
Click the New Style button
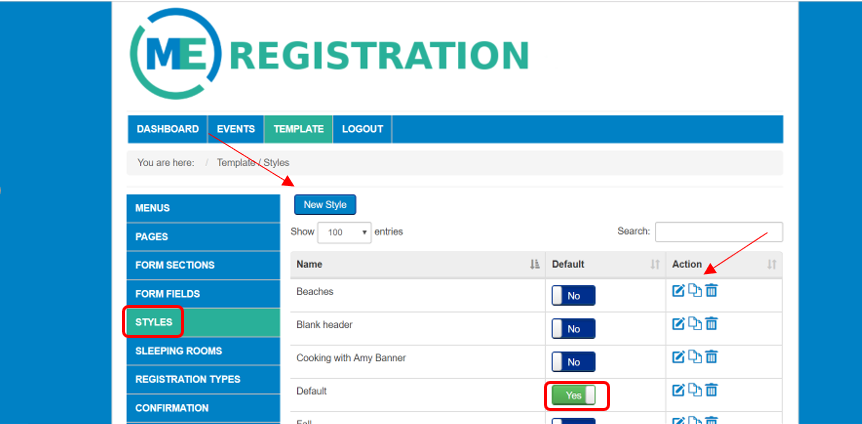coord(325,204)
